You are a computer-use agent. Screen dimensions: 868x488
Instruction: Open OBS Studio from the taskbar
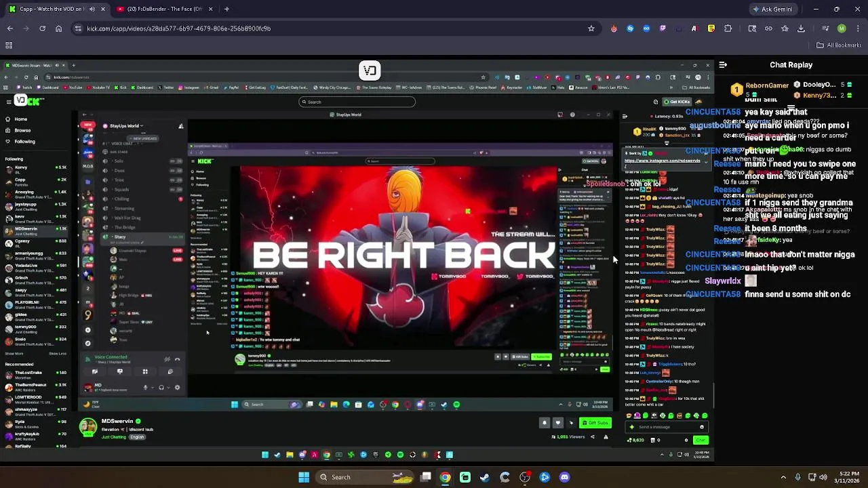point(525,477)
